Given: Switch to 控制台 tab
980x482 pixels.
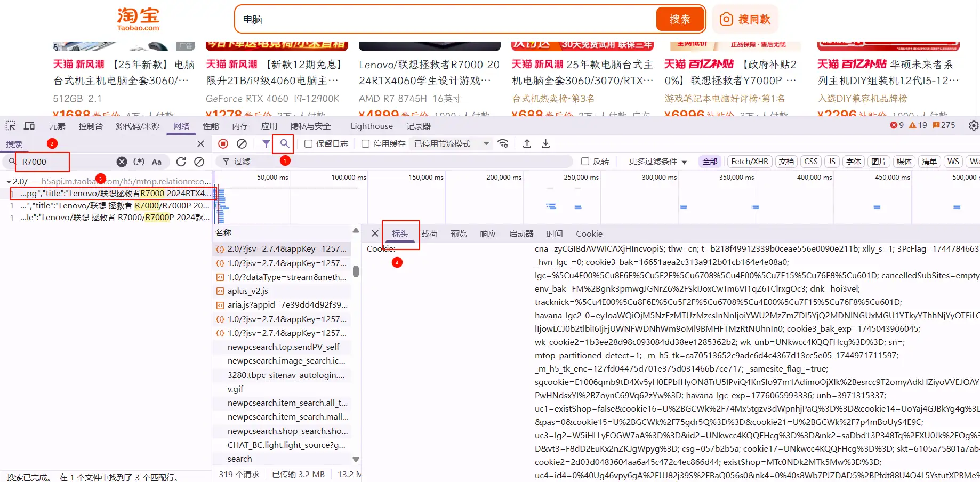Looking at the screenshot, I should tap(90, 126).
